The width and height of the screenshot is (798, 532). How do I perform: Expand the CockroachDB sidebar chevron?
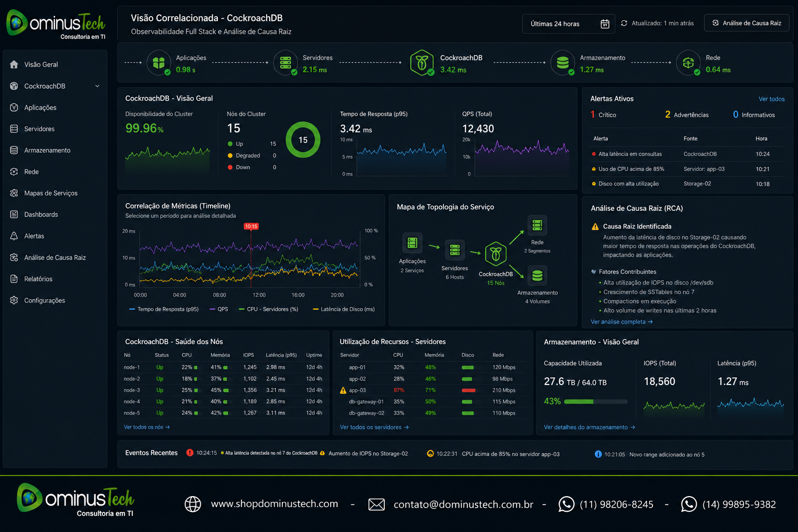tap(97, 86)
